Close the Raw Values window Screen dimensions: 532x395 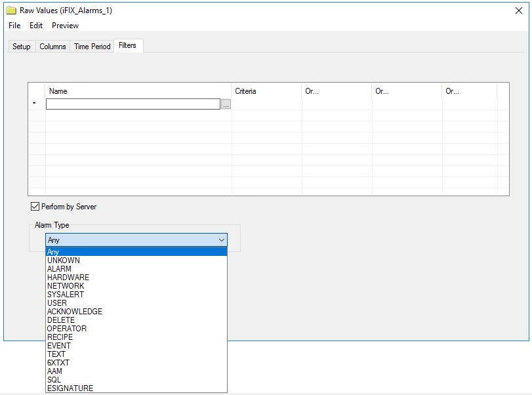pos(519,10)
